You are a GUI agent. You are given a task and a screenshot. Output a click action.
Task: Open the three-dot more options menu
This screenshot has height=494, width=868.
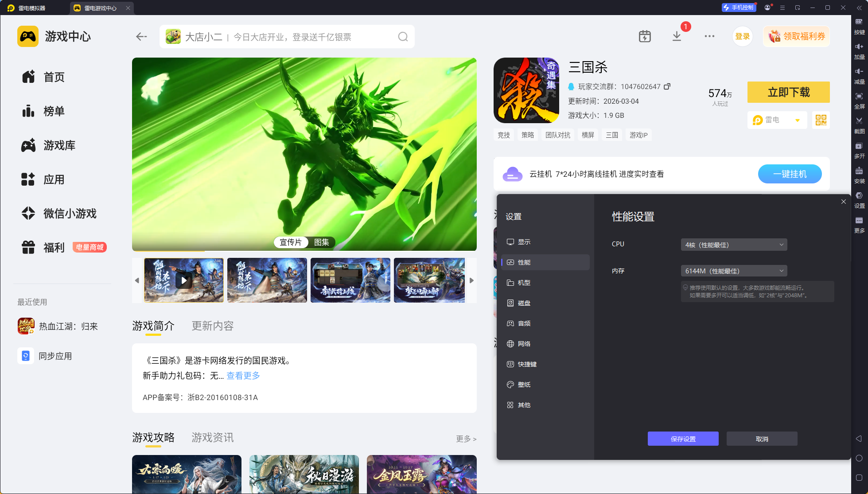point(709,36)
